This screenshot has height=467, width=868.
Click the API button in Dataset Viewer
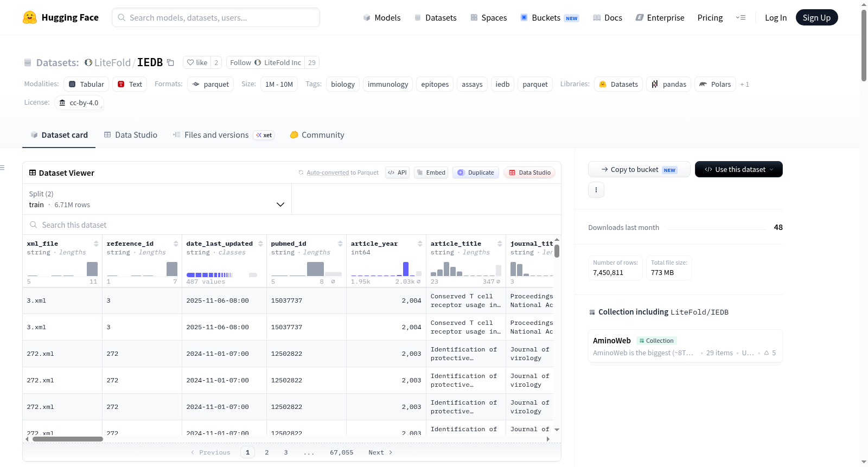(x=397, y=172)
